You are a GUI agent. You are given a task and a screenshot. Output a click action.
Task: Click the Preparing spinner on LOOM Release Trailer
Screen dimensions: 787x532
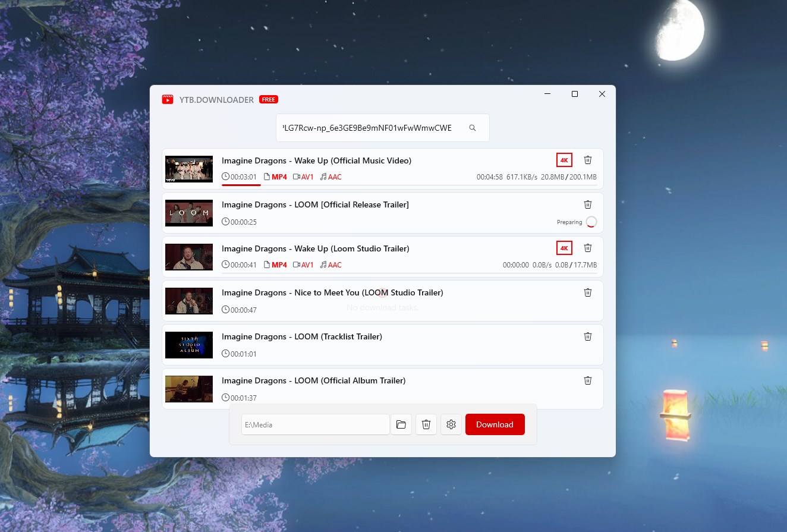591,222
